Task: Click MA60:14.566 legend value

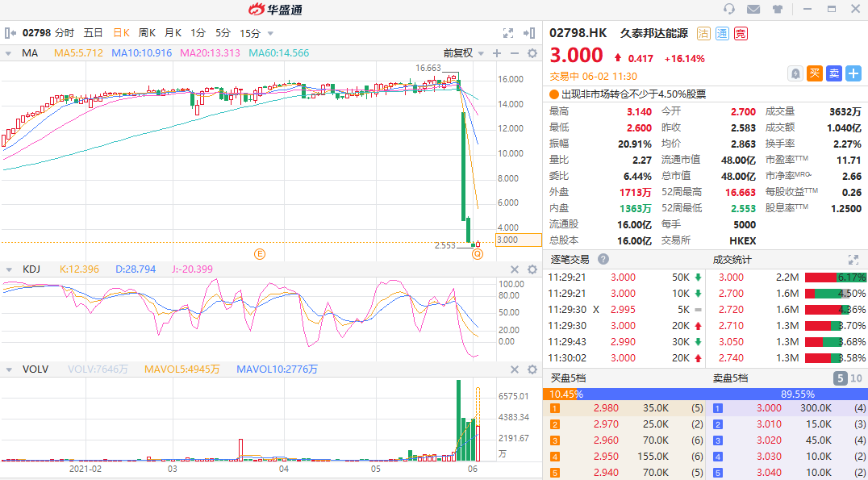Action: coord(279,53)
